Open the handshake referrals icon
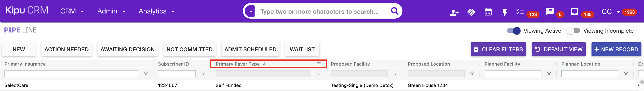 click(x=471, y=12)
